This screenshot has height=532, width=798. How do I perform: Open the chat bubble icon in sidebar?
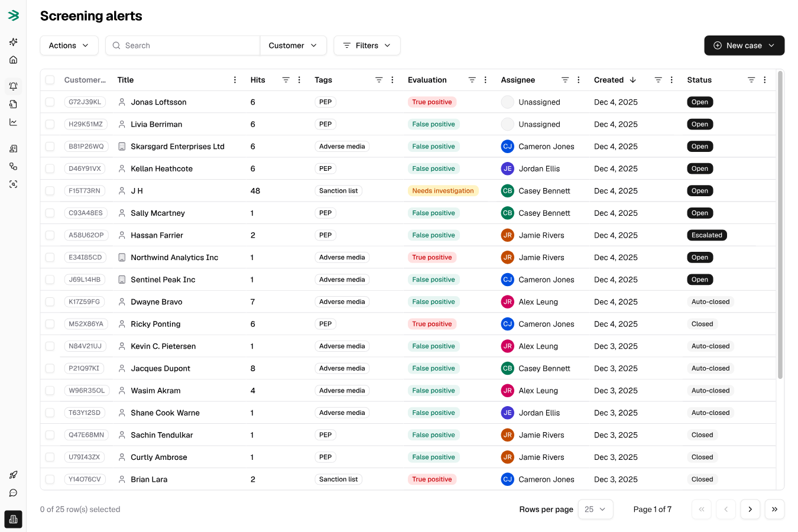[13, 493]
